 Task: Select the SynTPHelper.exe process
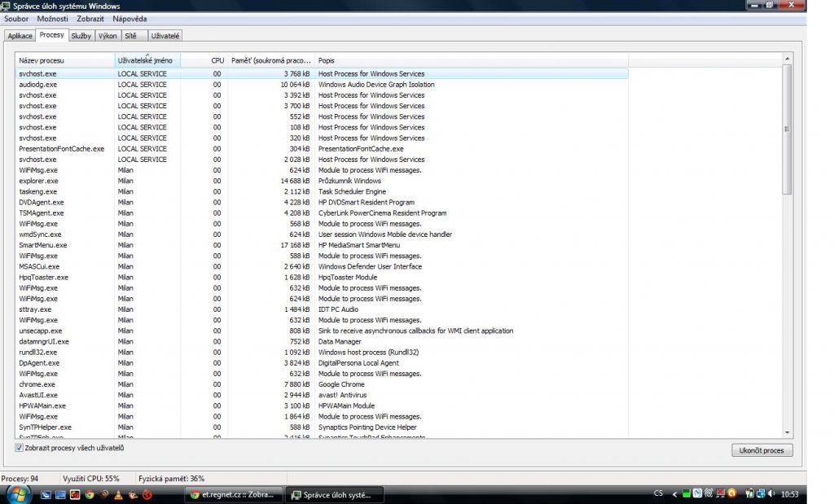[321, 427]
